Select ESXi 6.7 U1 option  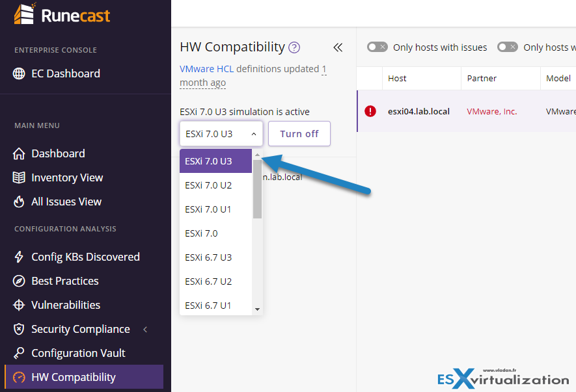point(215,306)
